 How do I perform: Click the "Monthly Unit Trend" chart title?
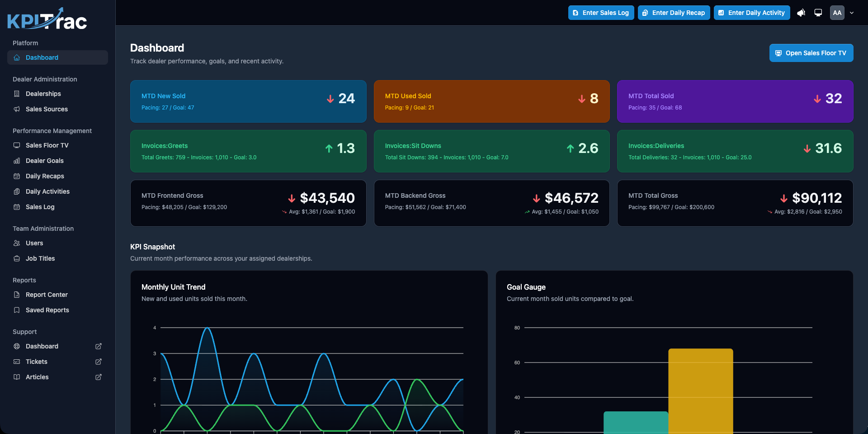[x=174, y=287]
